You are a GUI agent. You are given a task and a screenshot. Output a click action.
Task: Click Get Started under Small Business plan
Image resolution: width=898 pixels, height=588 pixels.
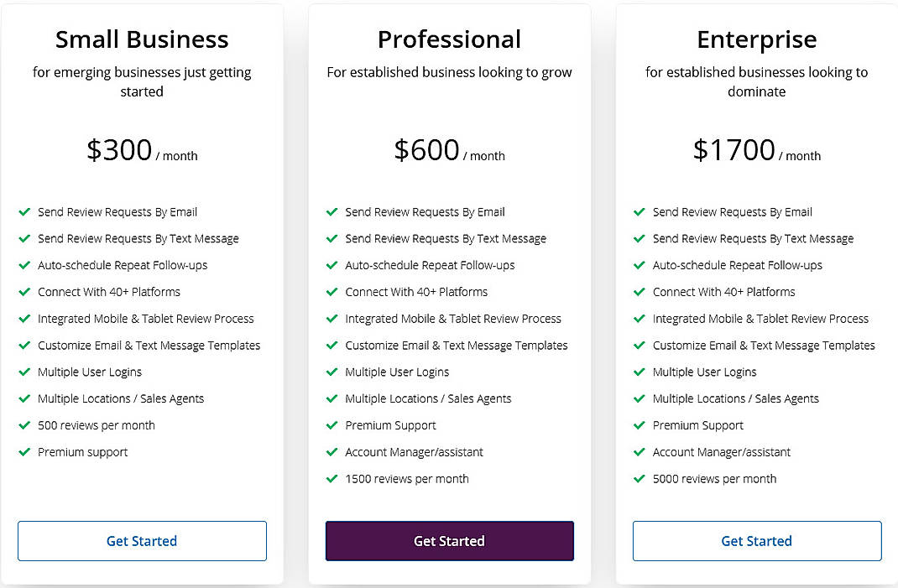click(142, 541)
